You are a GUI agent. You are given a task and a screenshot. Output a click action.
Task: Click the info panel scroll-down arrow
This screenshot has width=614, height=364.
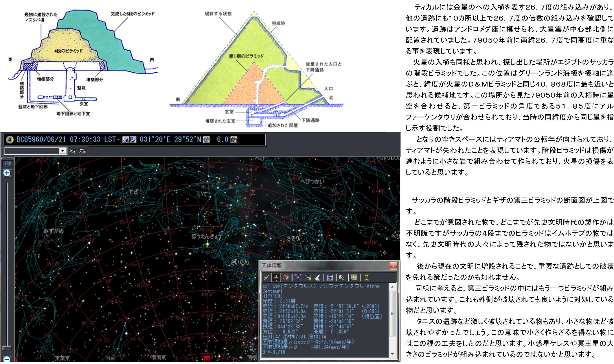click(x=392, y=354)
